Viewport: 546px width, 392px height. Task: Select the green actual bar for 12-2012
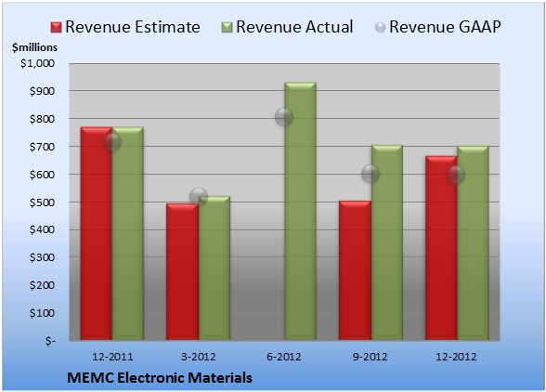click(473, 242)
